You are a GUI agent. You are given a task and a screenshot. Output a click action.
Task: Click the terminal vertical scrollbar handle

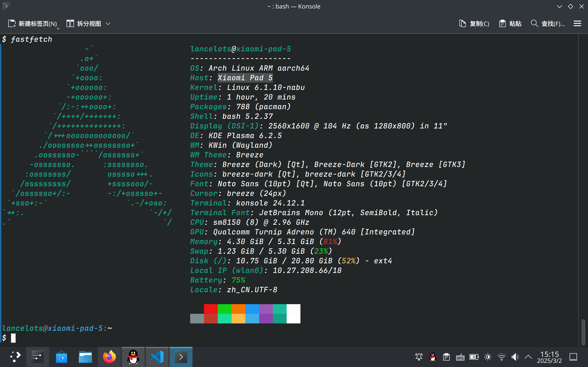tap(583, 332)
